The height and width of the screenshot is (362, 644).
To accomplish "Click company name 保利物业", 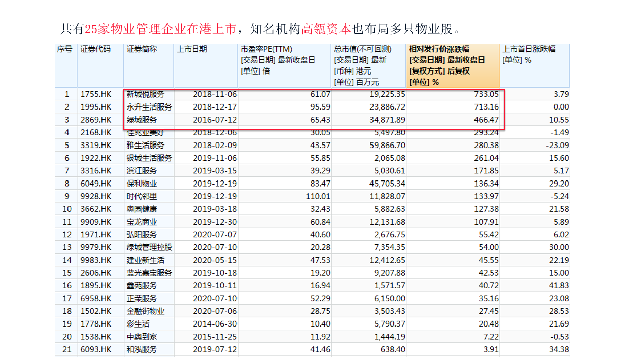I will click(142, 184).
